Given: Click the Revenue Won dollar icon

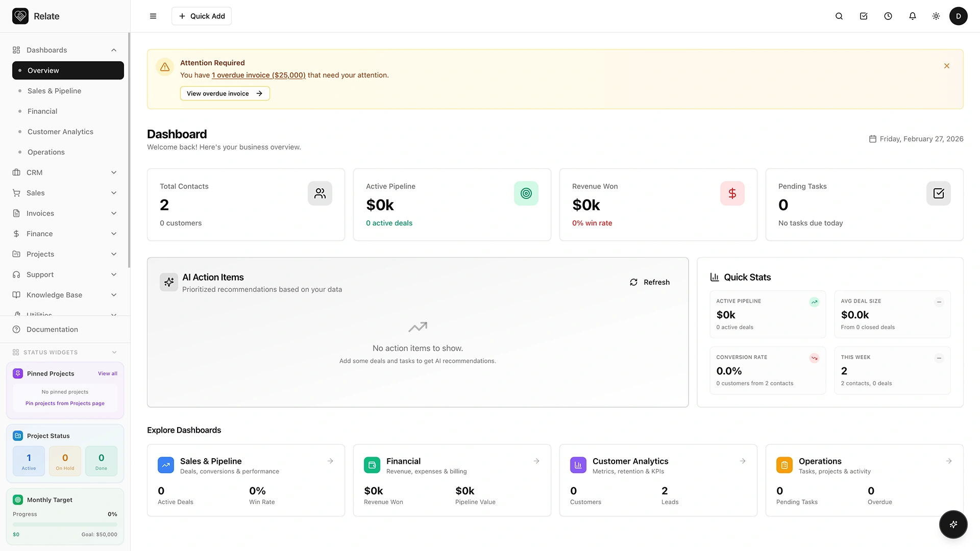Looking at the screenshot, I should (x=732, y=193).
